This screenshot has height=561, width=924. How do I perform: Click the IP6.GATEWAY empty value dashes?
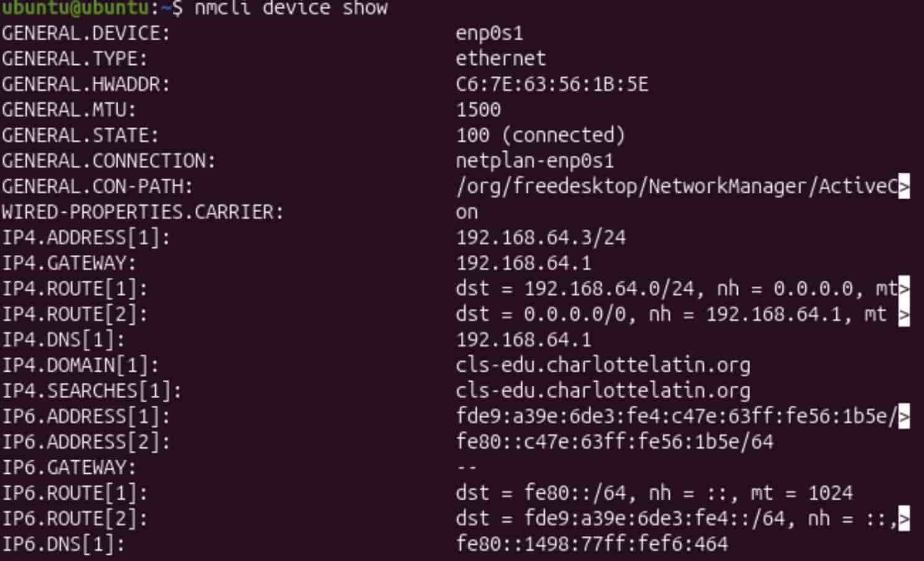pyautogui.click(x=466, y=468)
